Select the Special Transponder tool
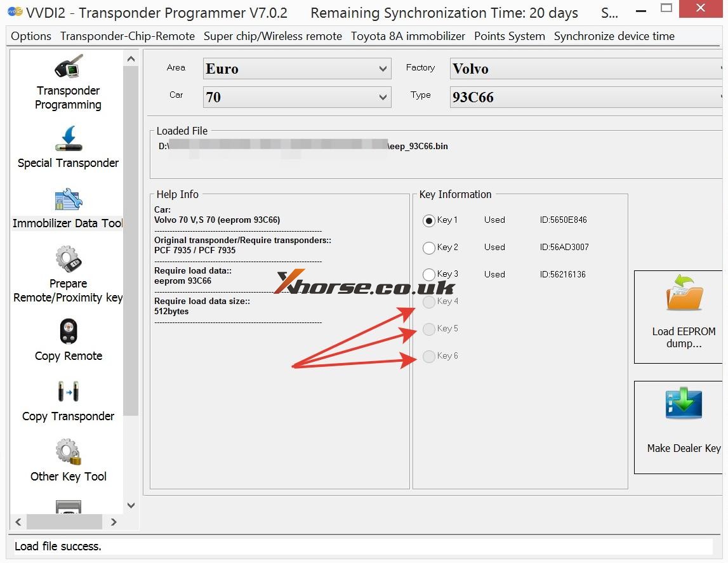Screen dimensions: 728x563 point(68,139)
